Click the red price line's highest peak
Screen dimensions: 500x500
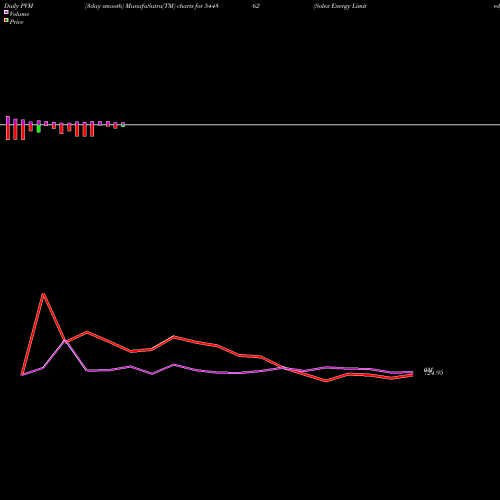tap(43, 294)
